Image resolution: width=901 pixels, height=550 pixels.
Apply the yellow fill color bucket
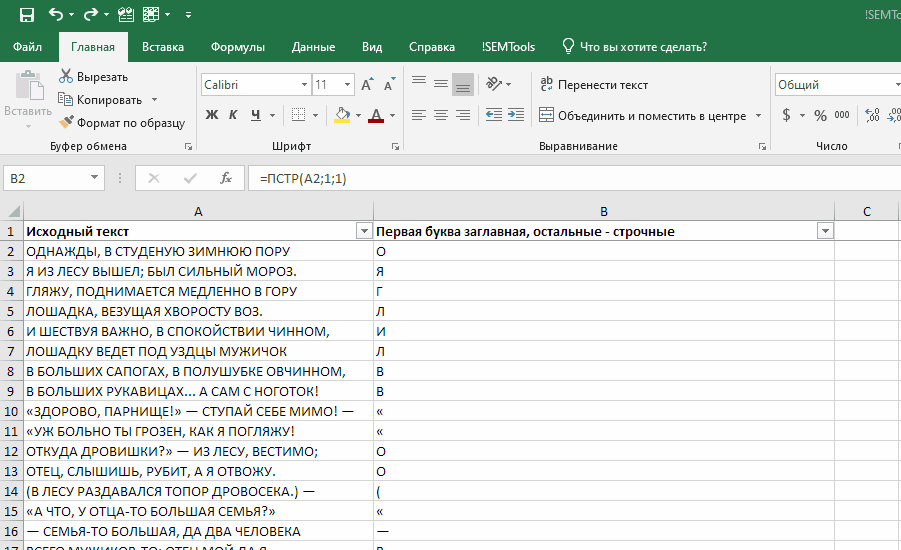pyautogui.click(x=342, y=115)
